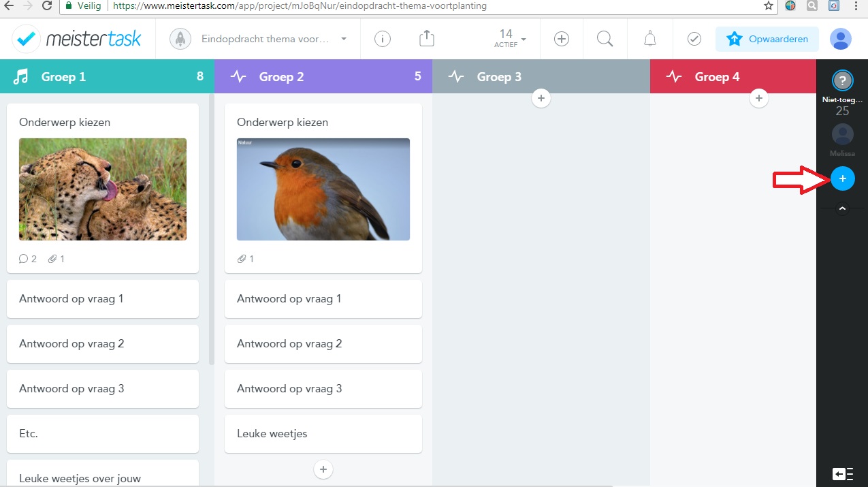Open search with the magnifier icon
868x487 pixels.
click(605, 39)
